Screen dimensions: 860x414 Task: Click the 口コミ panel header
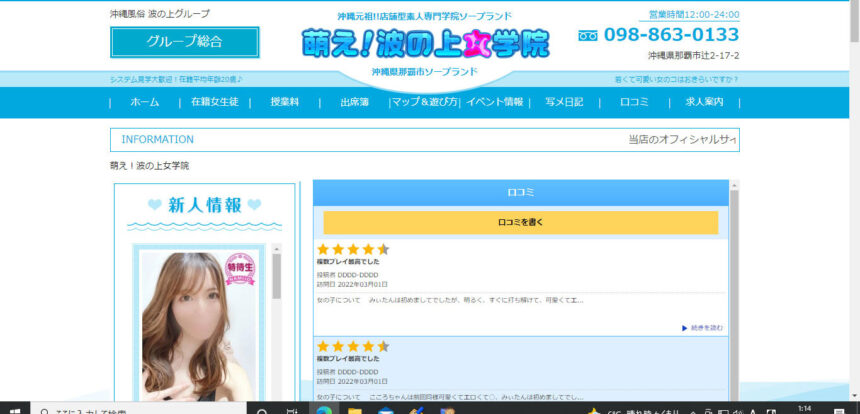[x=520, y=192]
